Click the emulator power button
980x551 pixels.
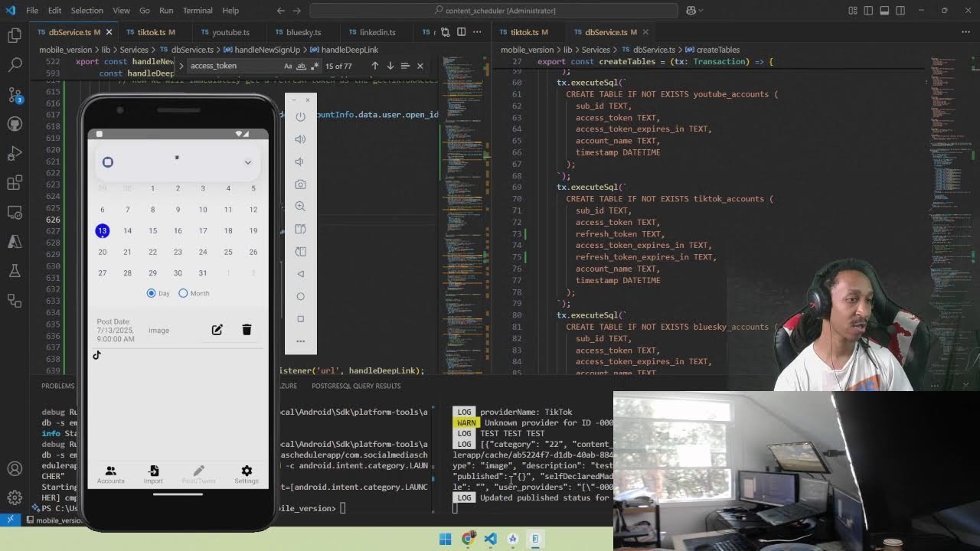[x=300, y=116]
